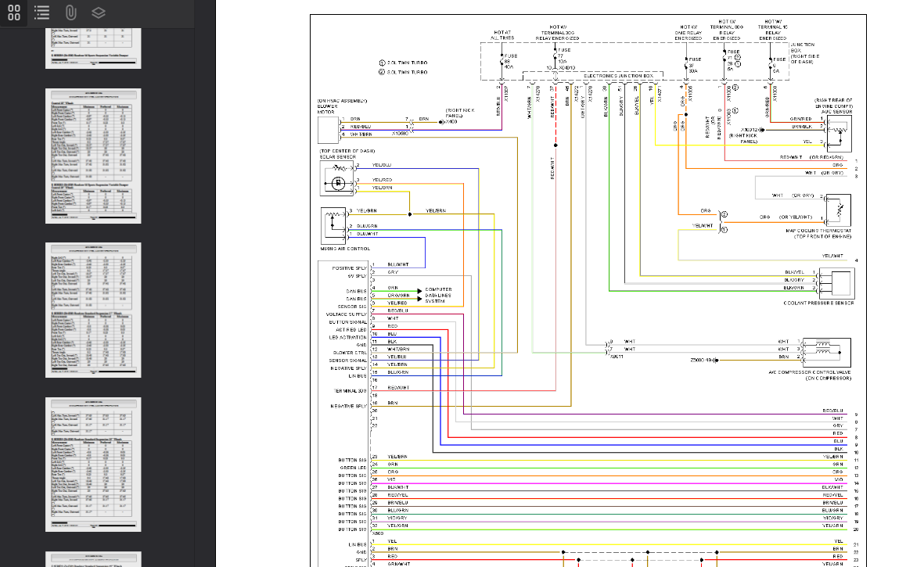
Task: Click the 'YEL/BLU' wire label at solar sensor
Action: (x=381, y=165)
